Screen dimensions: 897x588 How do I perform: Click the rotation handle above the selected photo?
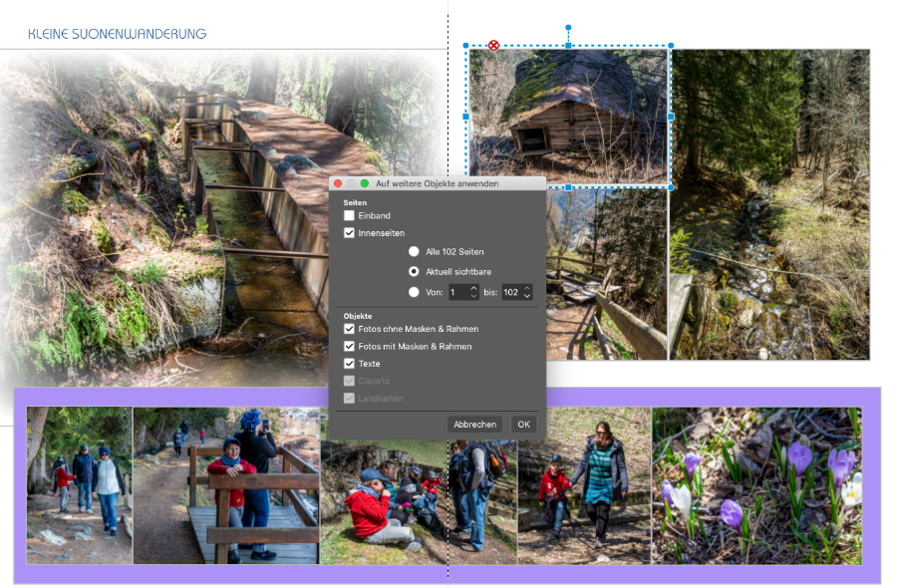tap(568, 28)
